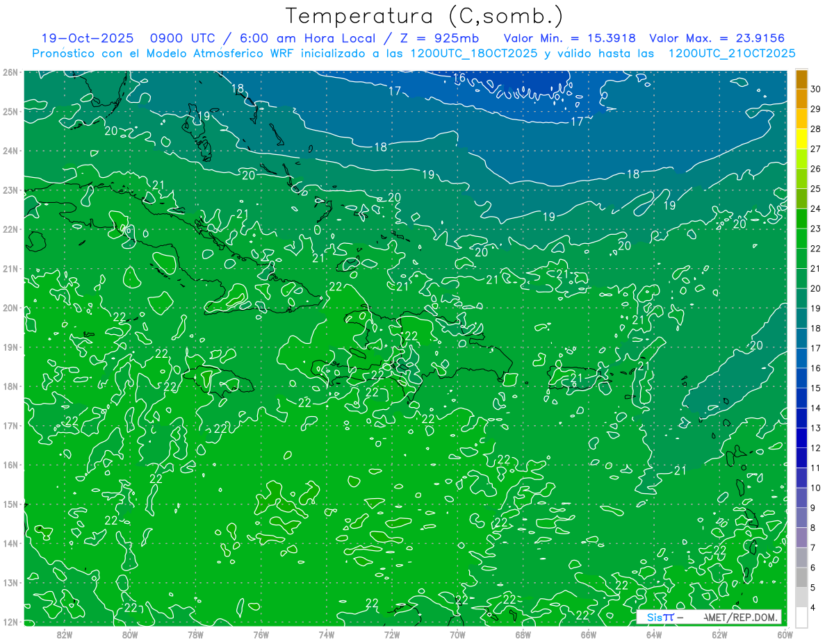Click the title 'Temperatura (C,somb.)'
This screenshot has width=834, height=644.
pyautogui.click(x=425, y=16)
